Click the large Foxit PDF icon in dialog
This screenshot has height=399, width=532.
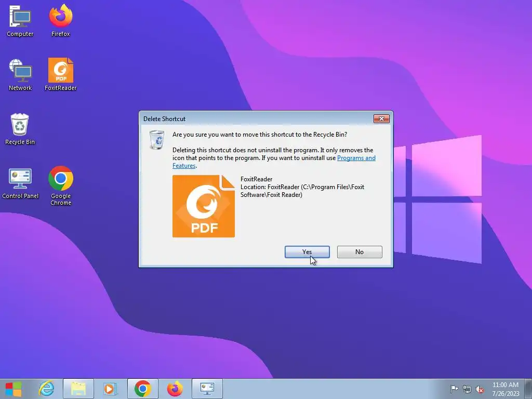[204, 206]
